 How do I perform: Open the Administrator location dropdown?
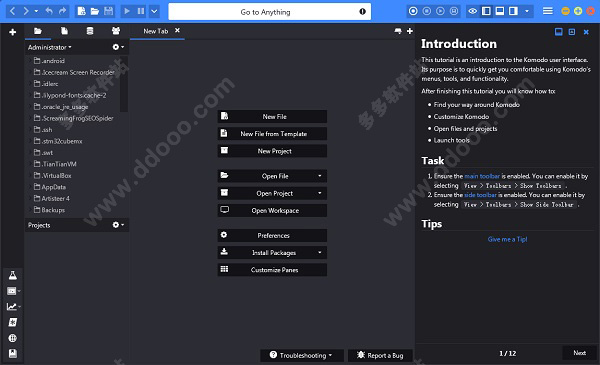(50, 47)
